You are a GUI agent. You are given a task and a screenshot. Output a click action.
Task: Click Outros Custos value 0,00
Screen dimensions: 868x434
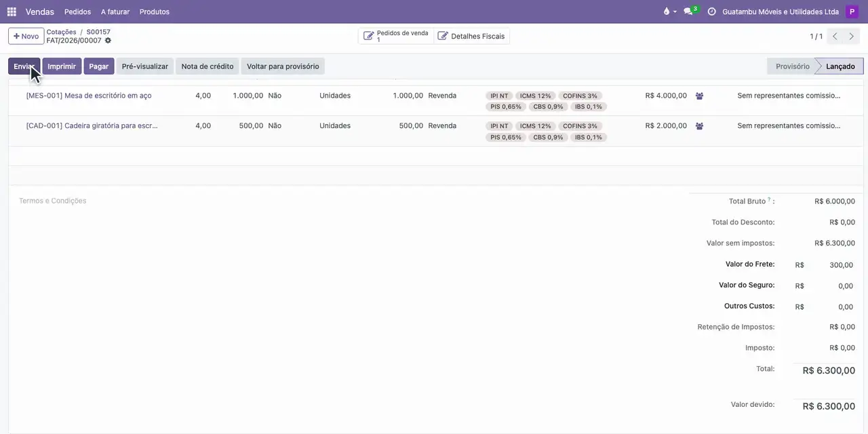pos(846,307)
